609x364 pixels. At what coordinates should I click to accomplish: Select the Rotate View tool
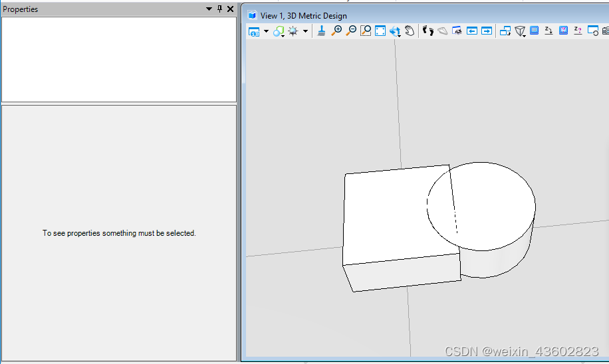coord(395,31)
